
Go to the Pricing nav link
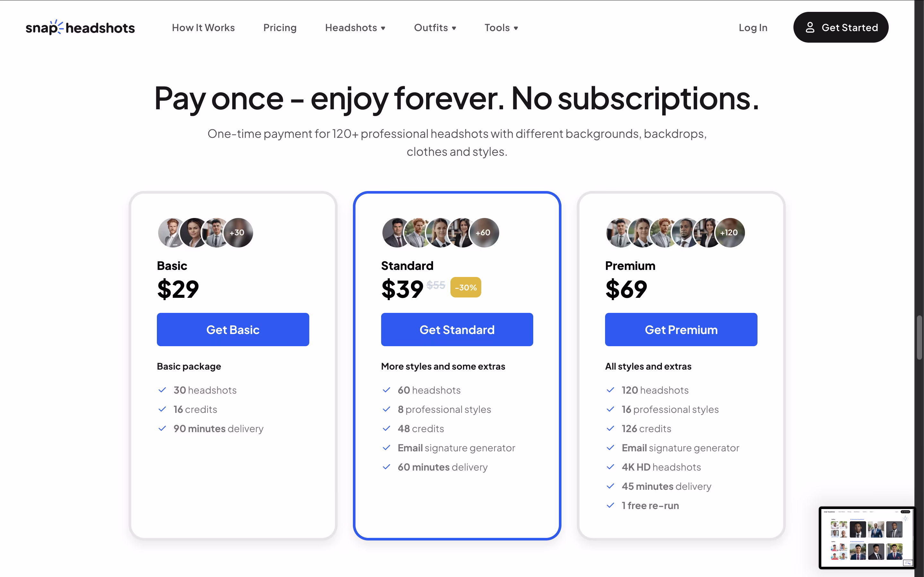[280, 28]
